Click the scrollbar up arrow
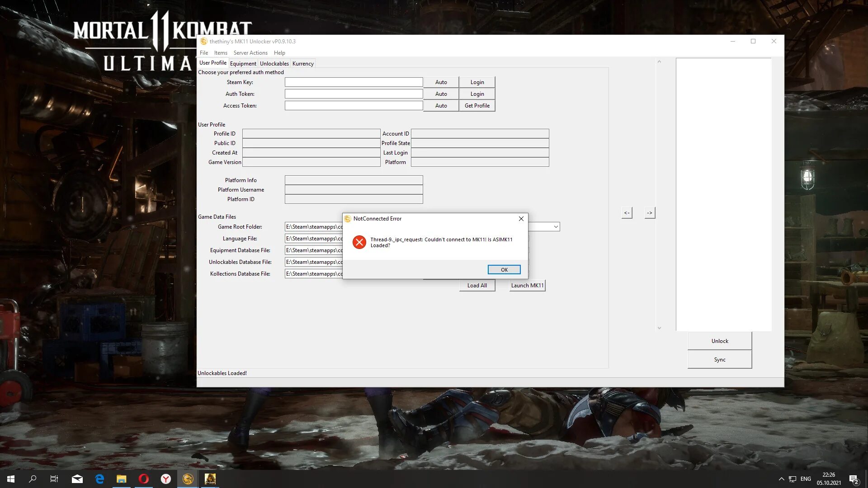 pyautogui.click(x=659, y=62)
